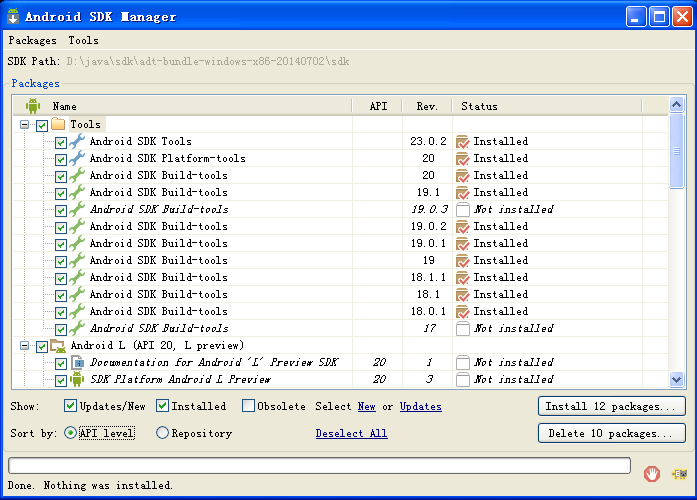Viewport: 697px width, 500px height.
Task: Click the not-installed status icon for revision 19.0.3
Action: point(463,209)
